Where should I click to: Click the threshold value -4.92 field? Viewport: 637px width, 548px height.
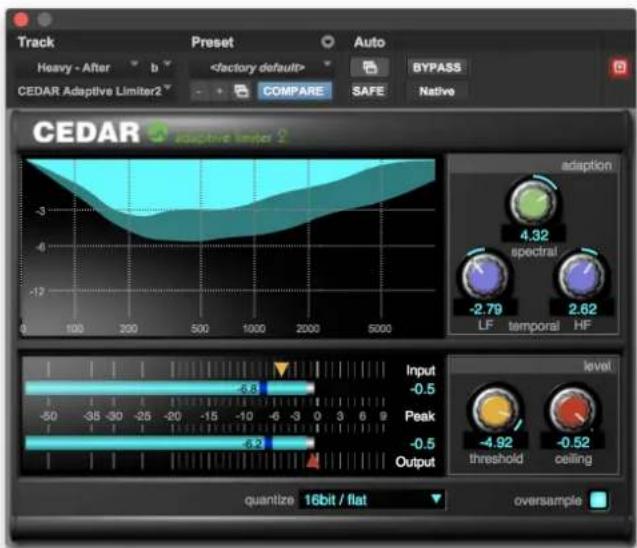[x=496, y=442]
